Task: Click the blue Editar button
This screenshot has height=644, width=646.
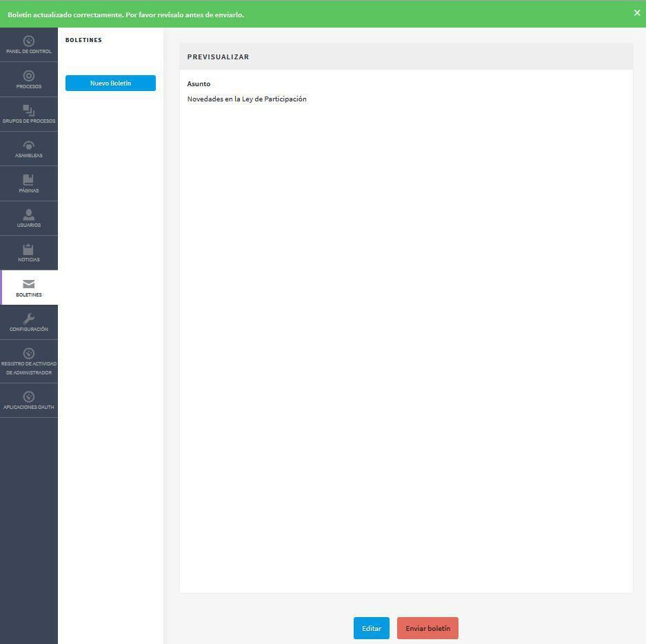Action: click(371, 628)
